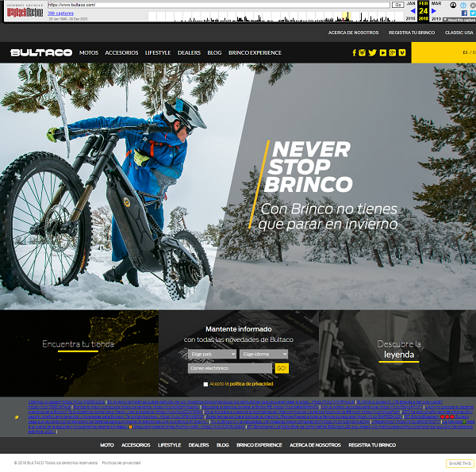Image resolution: width=476 pixels, height=472 pixels.
Task: Click the 'Correo electrónico' email field
Action: 230,369
